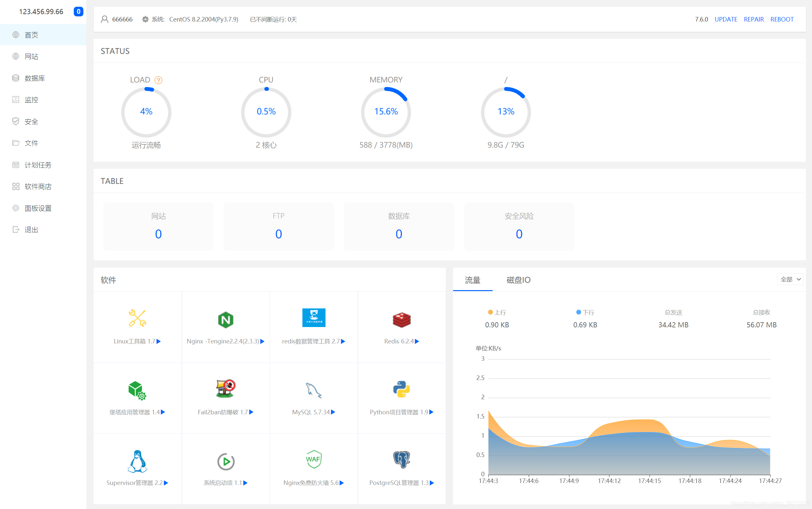The image size is (812, 509).
Task: Click the 系统启动项 1.1 label
Action: pos(223,483)
